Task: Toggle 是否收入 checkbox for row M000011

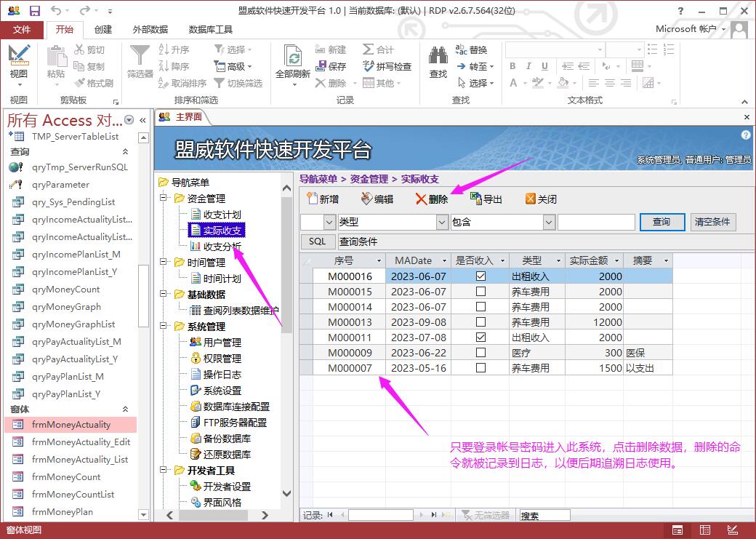Action: pyautogui.click(x=480, y=338)
